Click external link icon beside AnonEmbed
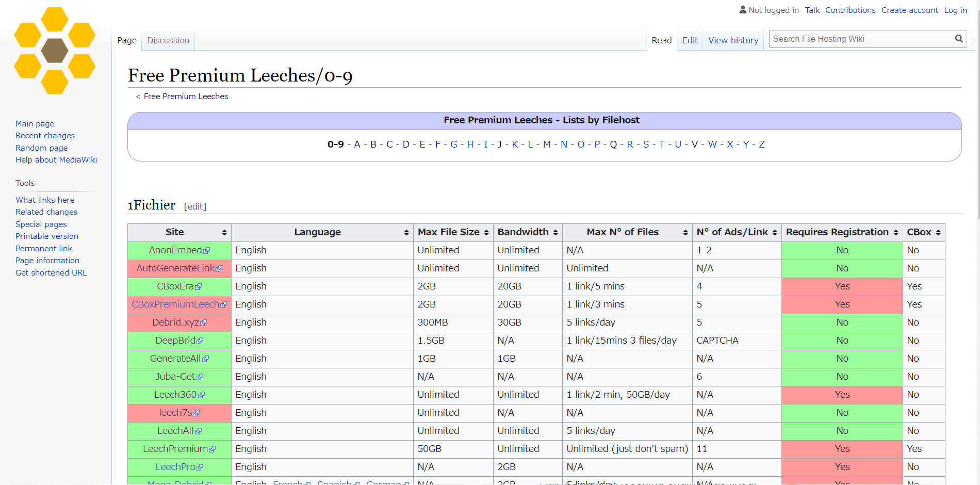 click(x=207, y=251)
